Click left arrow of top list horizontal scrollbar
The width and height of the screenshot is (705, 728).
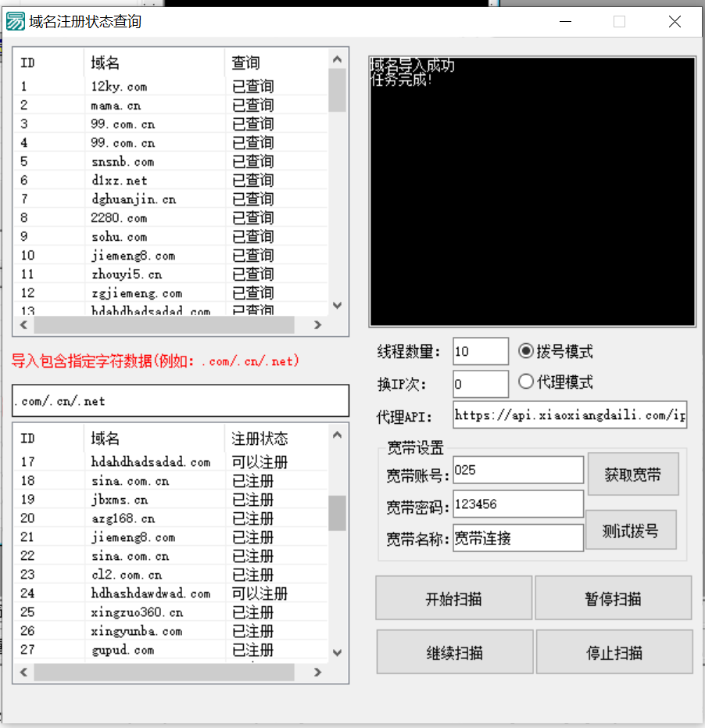pos(23,325)
